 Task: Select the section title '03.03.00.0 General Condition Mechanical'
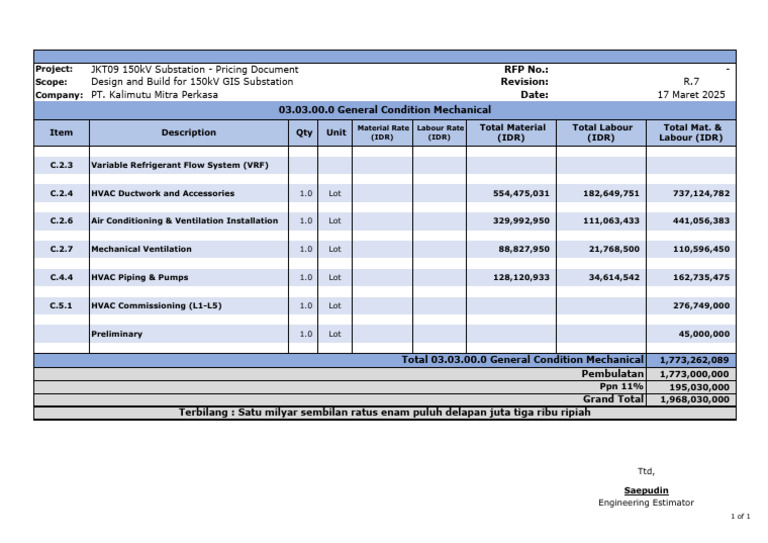coord(384,110)
